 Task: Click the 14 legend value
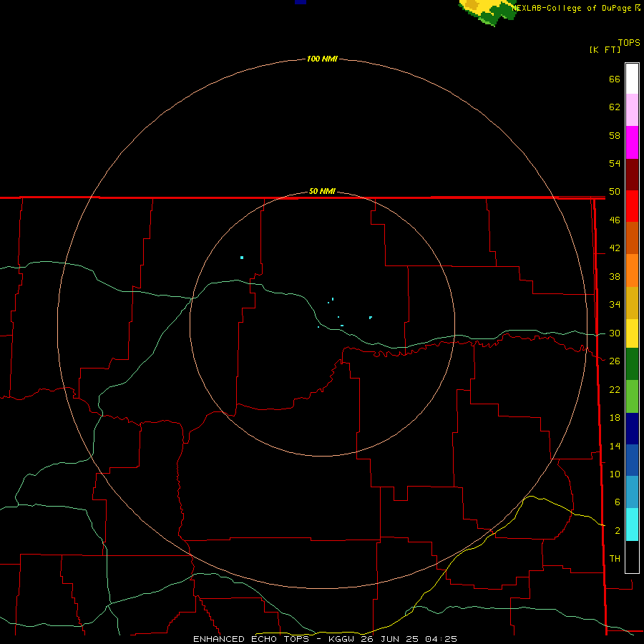(615, 446)
